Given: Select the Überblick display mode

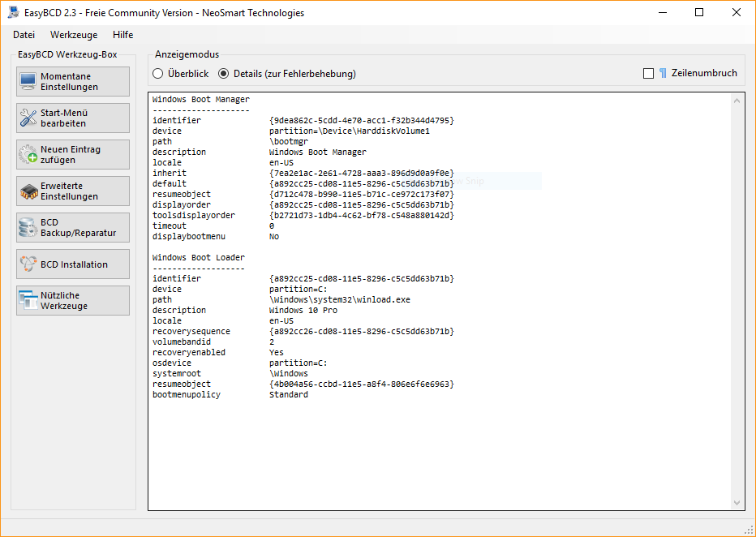Looking at the screenshot, I should pyautogui.click(x=180, y=74).
